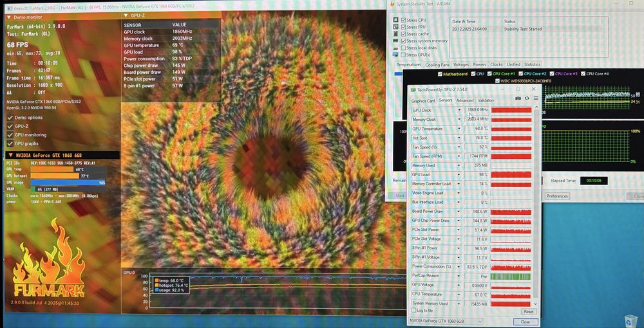Click the Stress GPU(s) monitor icon
The height and width of the screenshot is (328, 644).
395,55
